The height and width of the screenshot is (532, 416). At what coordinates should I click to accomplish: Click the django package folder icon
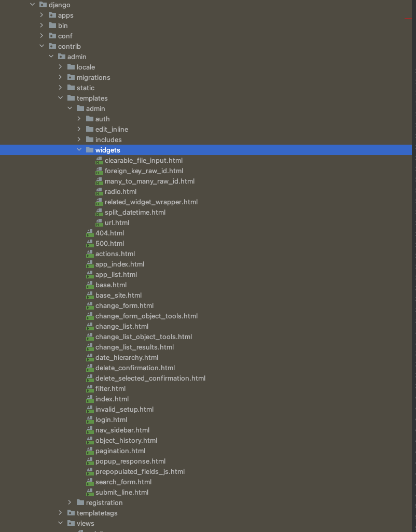(43, 5)
